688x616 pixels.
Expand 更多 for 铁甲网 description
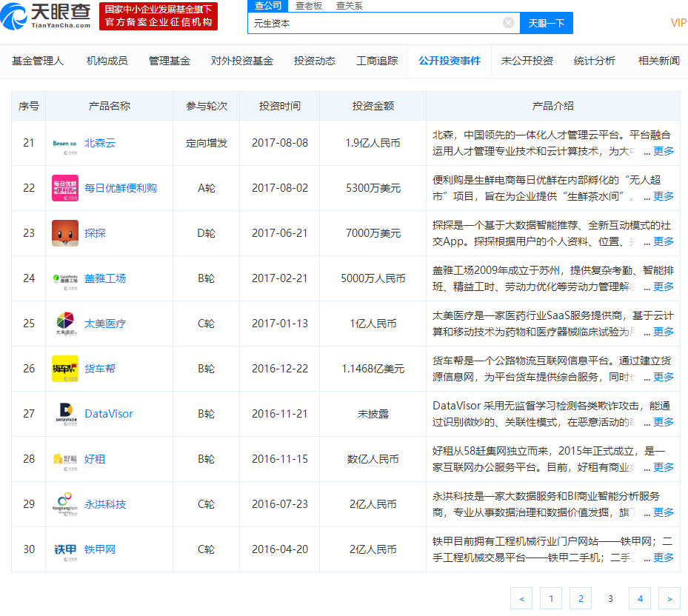[x=664, y=558]
